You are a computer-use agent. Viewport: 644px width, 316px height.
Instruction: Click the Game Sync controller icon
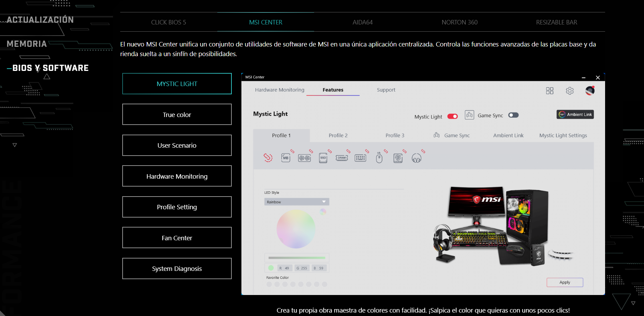469,115
